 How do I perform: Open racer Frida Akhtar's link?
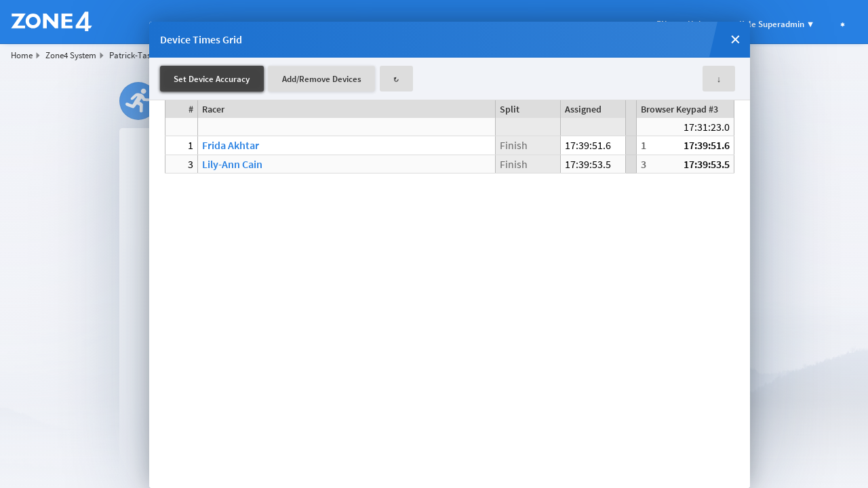[231, 146]
